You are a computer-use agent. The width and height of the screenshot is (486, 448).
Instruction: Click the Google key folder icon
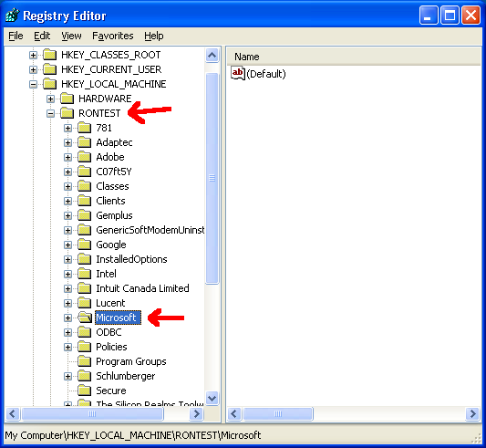[x=84, y=245]
